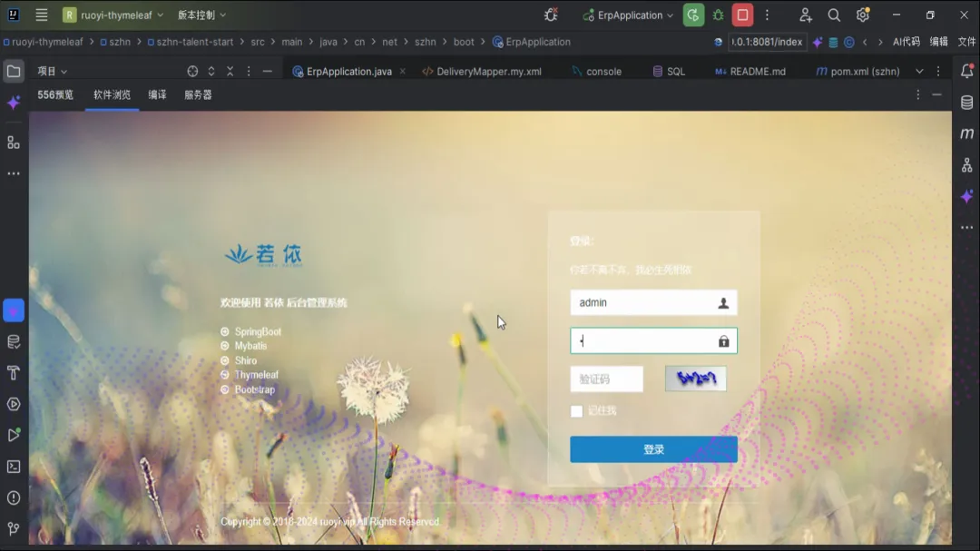
Task: Click the password field with lock
Action: 653,340
